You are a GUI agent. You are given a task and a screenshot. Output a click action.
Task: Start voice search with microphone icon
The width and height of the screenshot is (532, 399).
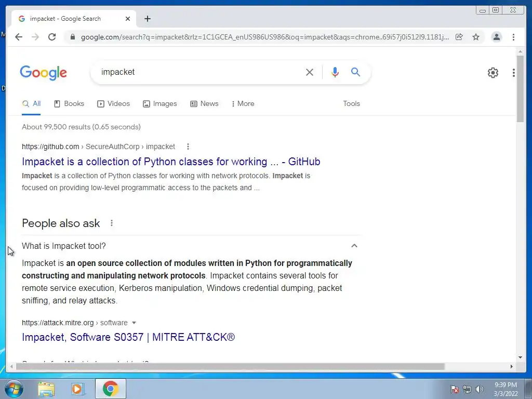click(x=335, y=72)
